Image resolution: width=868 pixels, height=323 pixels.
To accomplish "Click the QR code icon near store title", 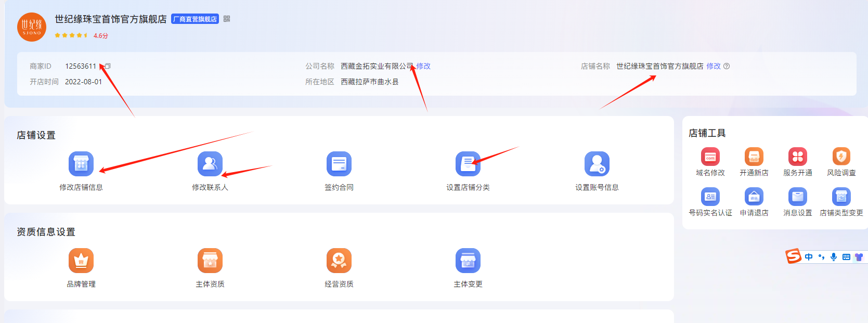I will coord(227,19).
